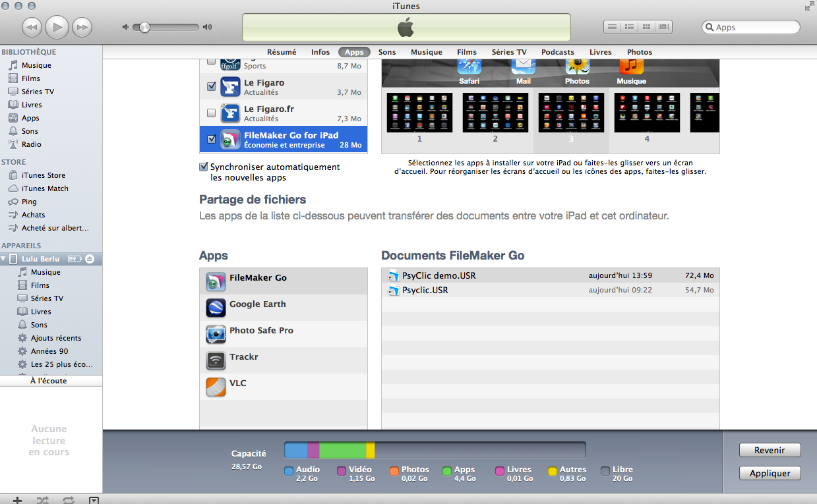Select iTunes Match in the Store section
Image resolution: width=817 pixels, height=504 pixels.
click(x=45, y=188)
